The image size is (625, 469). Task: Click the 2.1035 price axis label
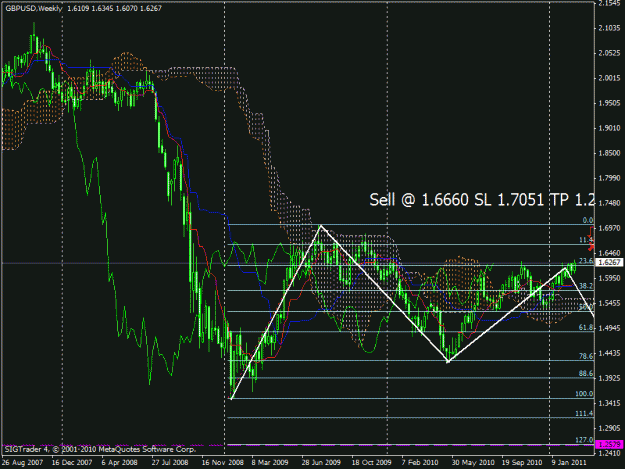[x=609, y=28]
